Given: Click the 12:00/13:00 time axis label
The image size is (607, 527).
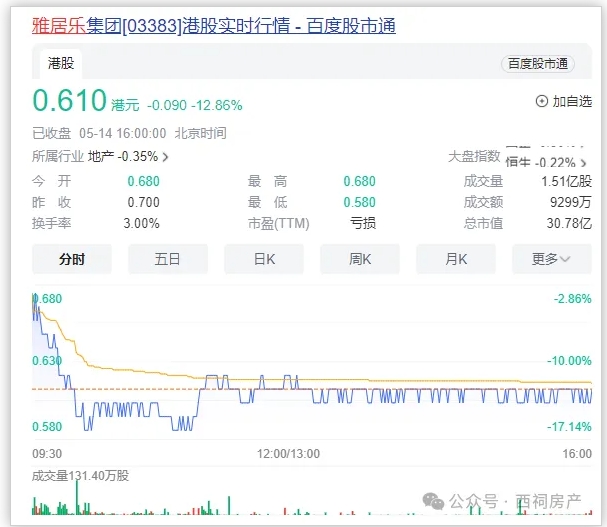Looking at the screenshot, I should [x=288, y=453].
